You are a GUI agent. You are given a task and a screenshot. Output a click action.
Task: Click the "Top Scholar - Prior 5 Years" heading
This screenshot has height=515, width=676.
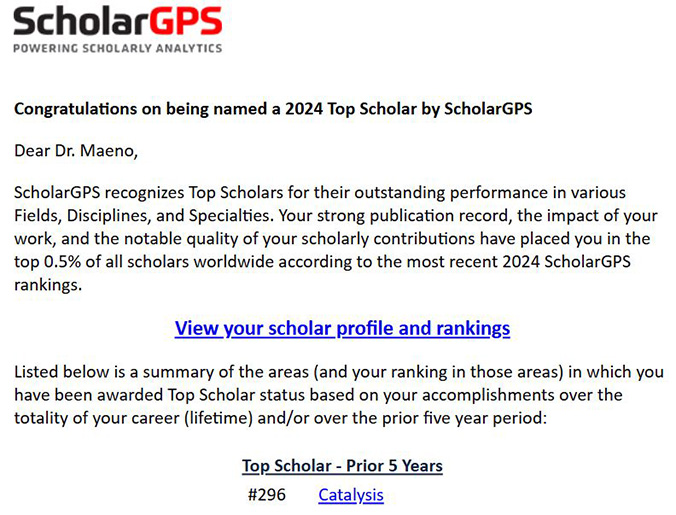[342, 466]
